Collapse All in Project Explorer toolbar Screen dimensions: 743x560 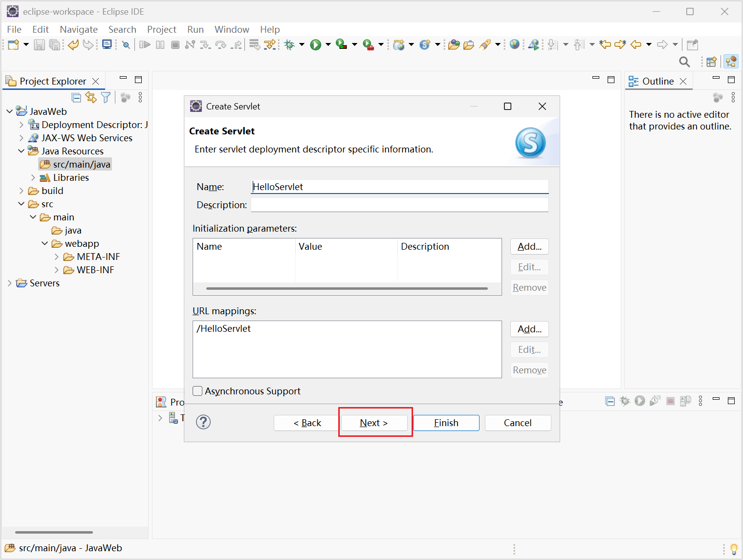(x=76, y=97)
